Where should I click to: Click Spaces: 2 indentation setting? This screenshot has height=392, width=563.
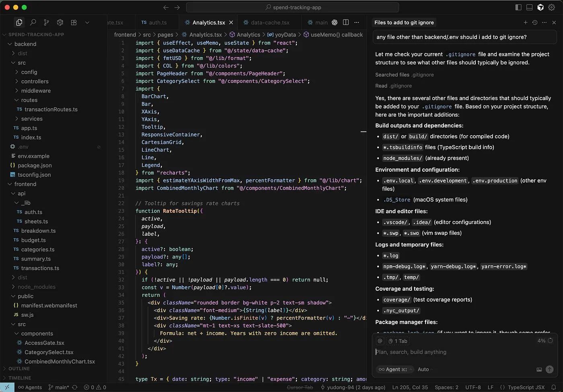pos(446,387)
